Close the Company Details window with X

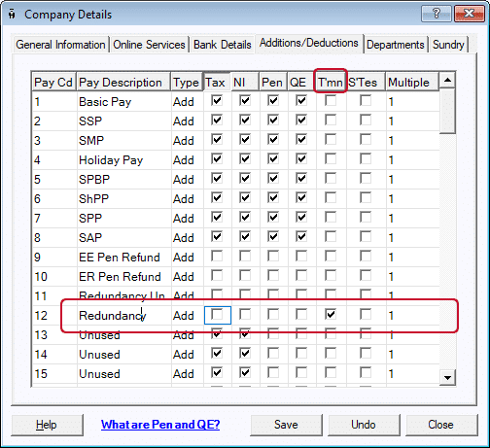pyautogui.click(x=469, y=14)
